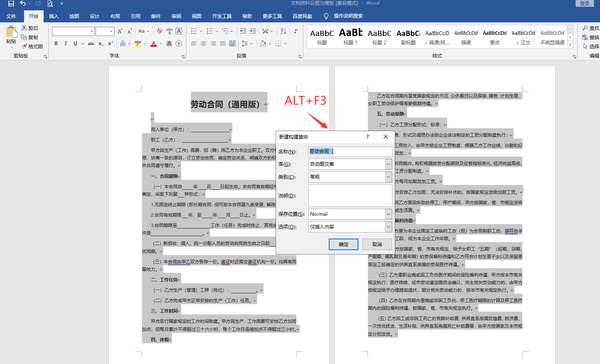Open the 选项 dropdown showing 仅插入内容

coord(388,227)
